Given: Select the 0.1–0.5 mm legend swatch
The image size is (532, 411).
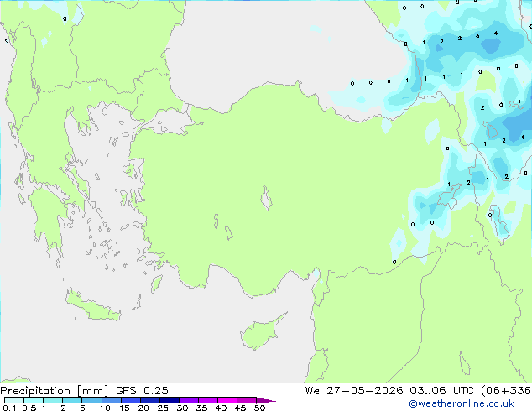Looking at the screenshot, I should pos(14,400).
